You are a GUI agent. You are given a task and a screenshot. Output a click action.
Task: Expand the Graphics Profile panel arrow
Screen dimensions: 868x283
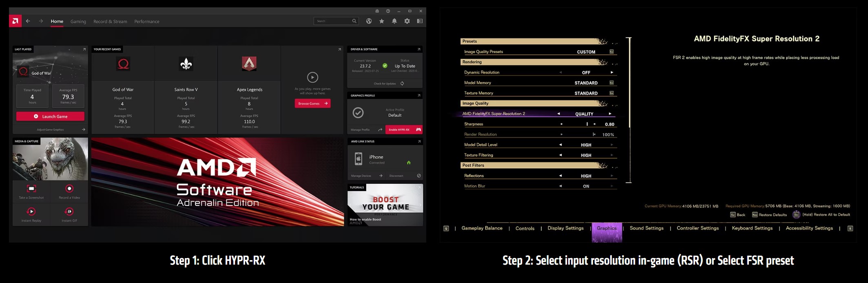point(418,96)
